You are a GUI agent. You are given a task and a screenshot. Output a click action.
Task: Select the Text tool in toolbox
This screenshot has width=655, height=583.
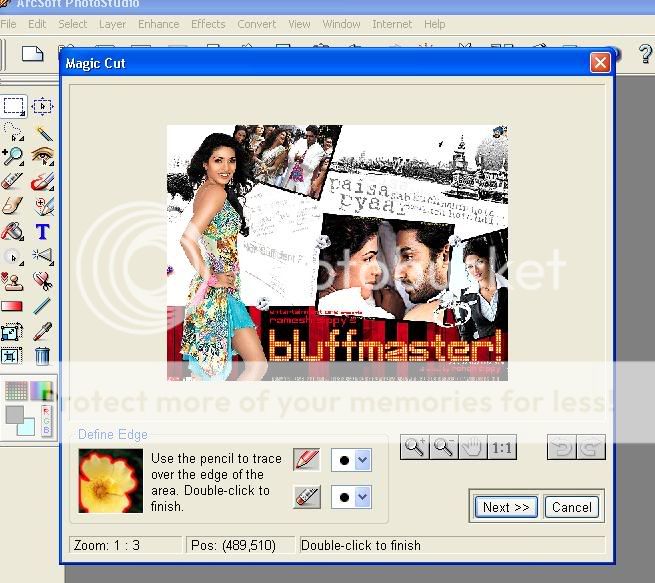coord(42,231)
